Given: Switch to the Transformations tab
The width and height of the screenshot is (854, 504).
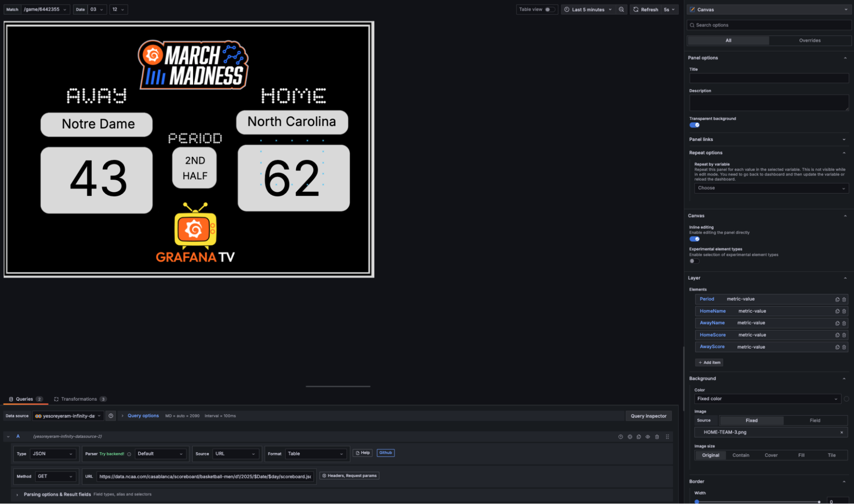Looking at the screenshot, I should tap(80, 399).
